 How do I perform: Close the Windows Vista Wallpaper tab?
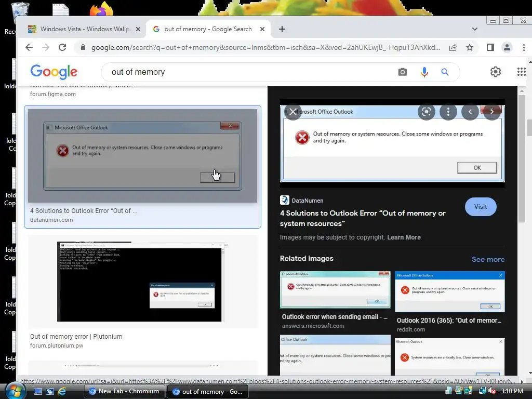tap(138, 29)
